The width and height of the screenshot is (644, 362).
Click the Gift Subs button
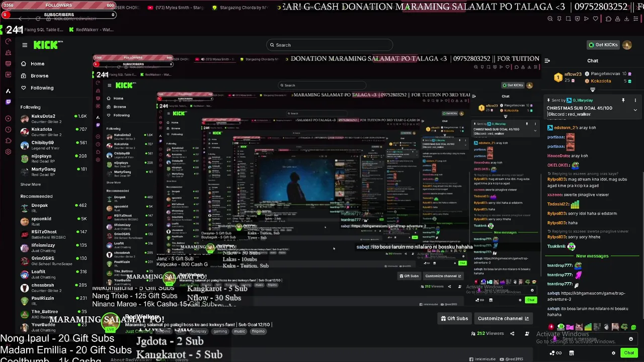tap(455, 318)
